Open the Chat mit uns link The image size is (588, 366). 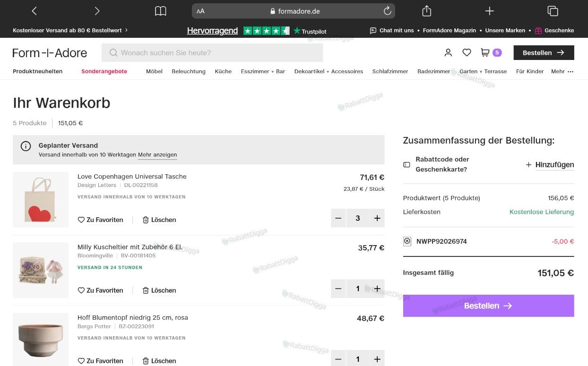click(392, 30)
